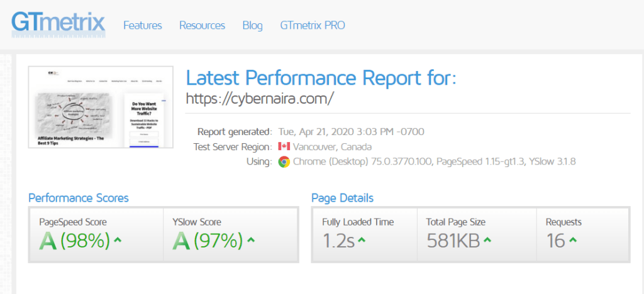Click the green arrow beside PageSpeed Score
The image size is (644, 294).
tap(118, 240)
